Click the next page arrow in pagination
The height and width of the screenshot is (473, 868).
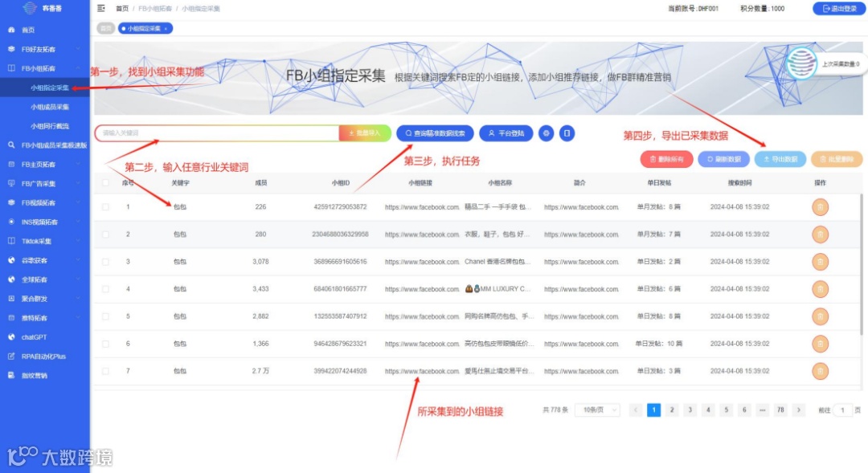coord(798,410)
